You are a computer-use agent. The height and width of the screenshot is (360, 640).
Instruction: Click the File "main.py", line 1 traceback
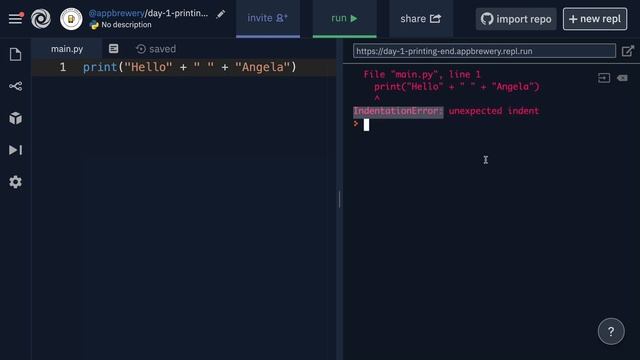(422, 74)
